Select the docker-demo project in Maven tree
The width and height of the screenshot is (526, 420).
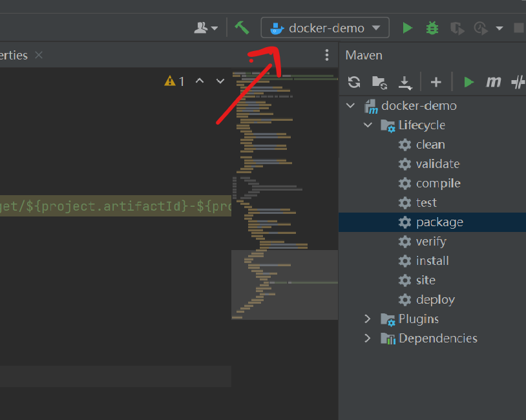pyautogui.click(x=419, y=106)
